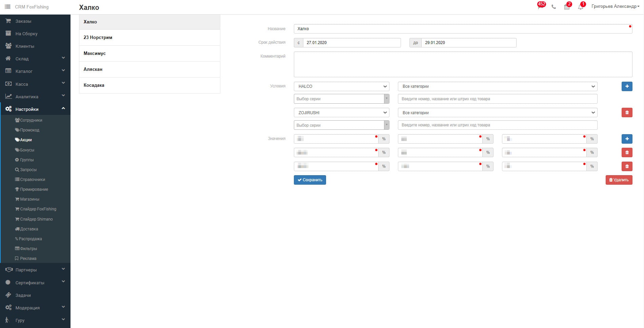The width and height of the screenshot is (644, 328).
Task: Expand the Касса menu chevron
Action: [x=63, y=83]
